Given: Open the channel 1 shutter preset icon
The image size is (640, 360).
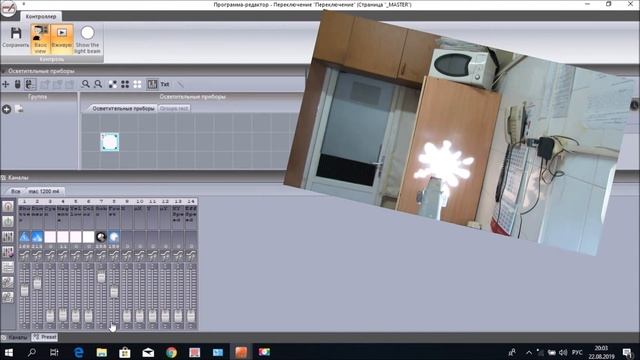Looking at the screenshot, I should (24, 237).
